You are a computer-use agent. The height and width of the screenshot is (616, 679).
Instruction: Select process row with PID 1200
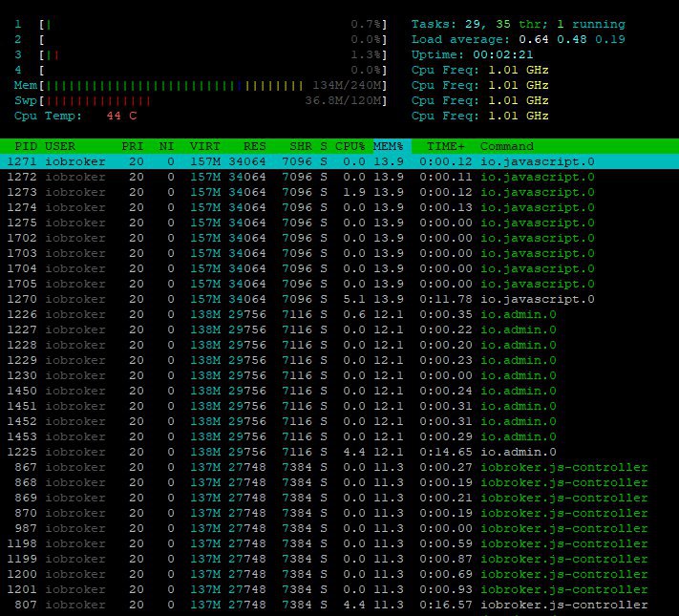(x=340, y=574)
